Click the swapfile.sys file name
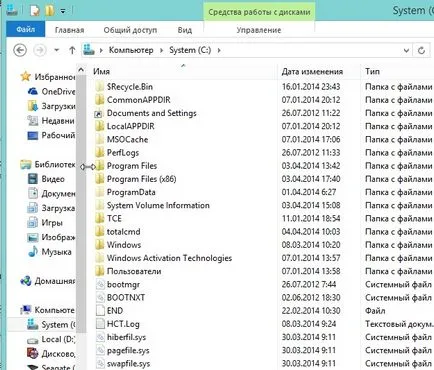 coord(128,363)
